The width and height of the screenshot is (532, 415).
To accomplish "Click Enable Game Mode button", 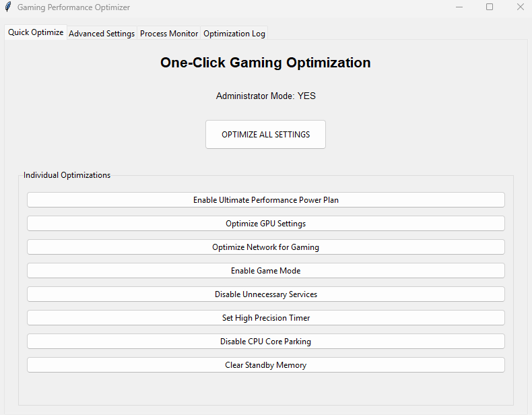I will point(266,271).
